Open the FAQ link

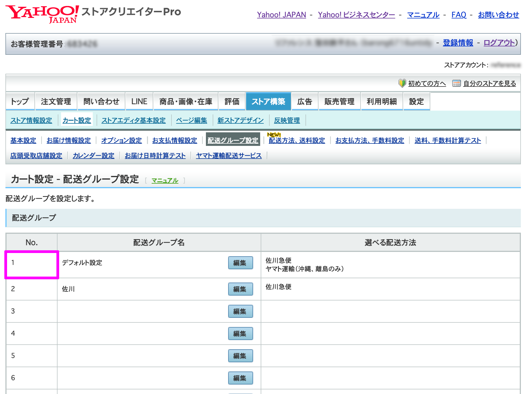coord(459,15)
